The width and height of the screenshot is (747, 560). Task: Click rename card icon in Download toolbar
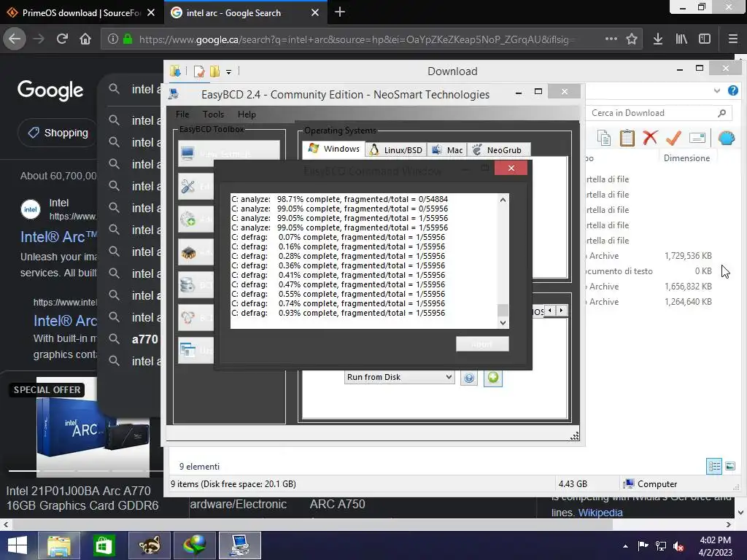tap(697, 138)
